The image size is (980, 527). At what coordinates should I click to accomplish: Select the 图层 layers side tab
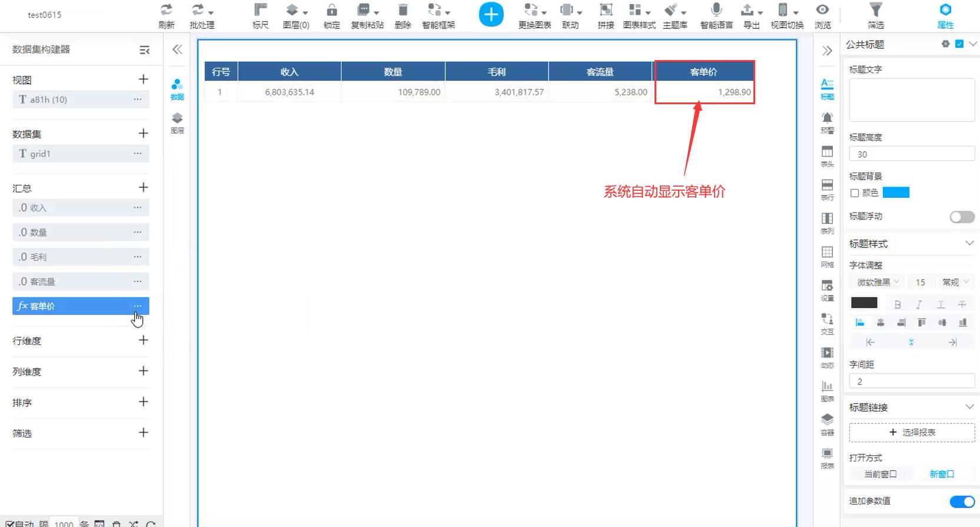point(177,123)
